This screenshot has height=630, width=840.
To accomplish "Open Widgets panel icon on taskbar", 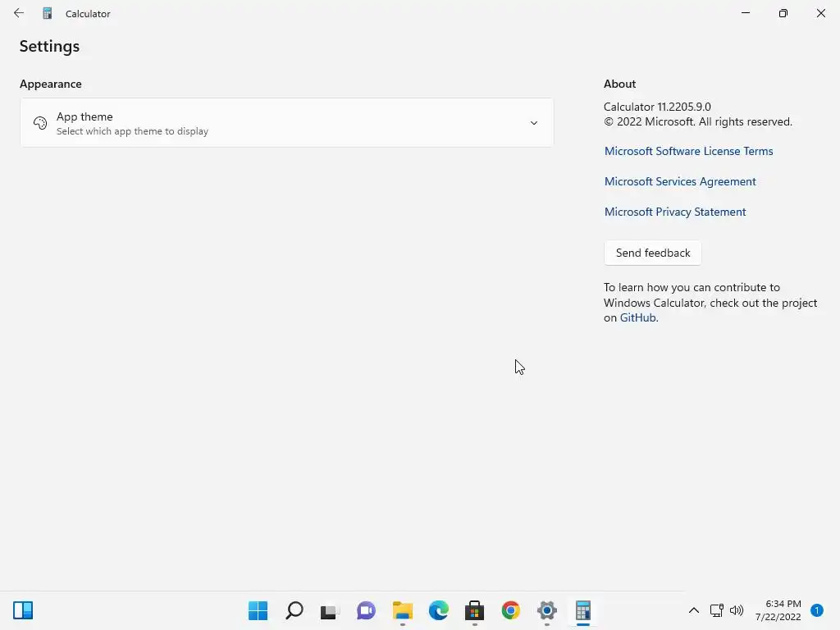I will pos(23,610).
